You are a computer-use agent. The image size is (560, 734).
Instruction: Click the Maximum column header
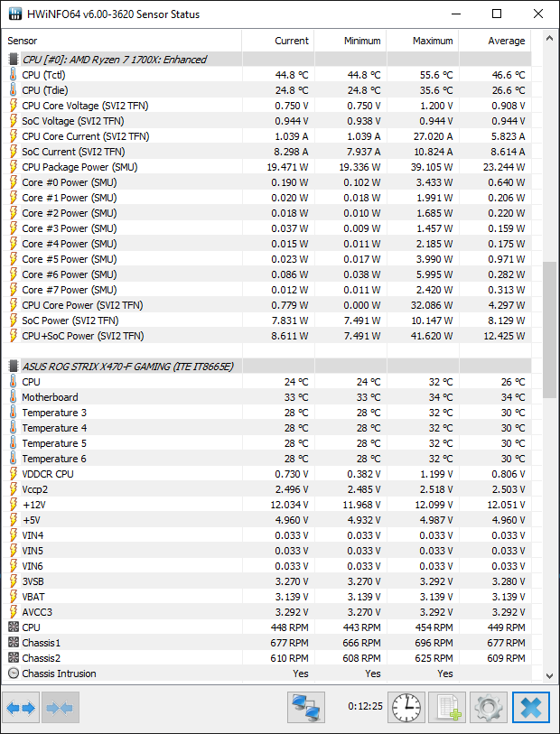click(x=423, y=42)
